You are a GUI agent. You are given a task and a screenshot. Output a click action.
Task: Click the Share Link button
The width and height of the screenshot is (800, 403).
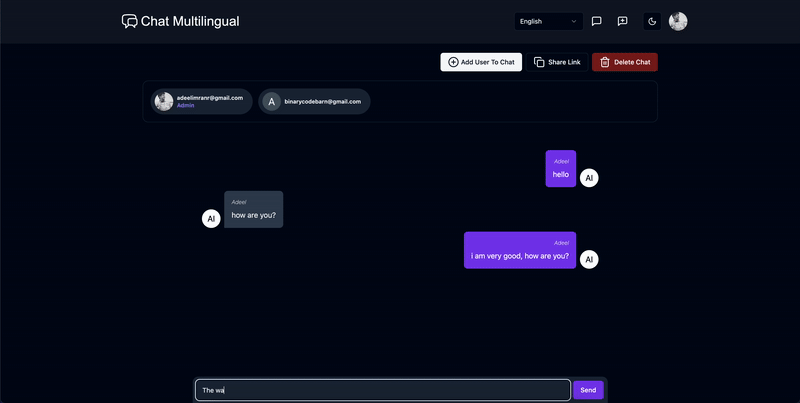pos(557,62)
